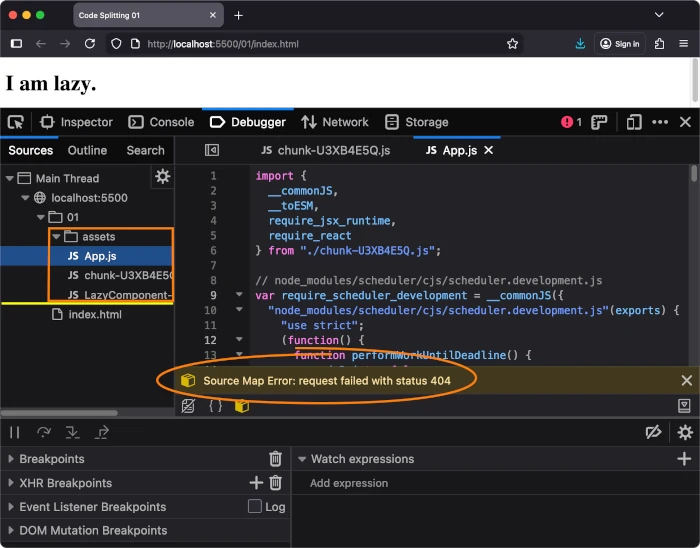
Task: Click the Step Out button
Action: [102, 432]
